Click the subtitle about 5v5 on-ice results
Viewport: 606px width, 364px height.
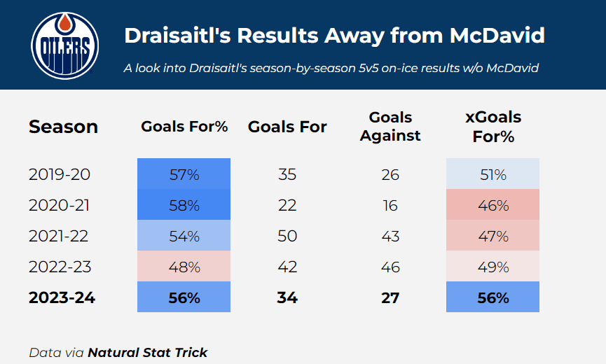coord(331,68)
